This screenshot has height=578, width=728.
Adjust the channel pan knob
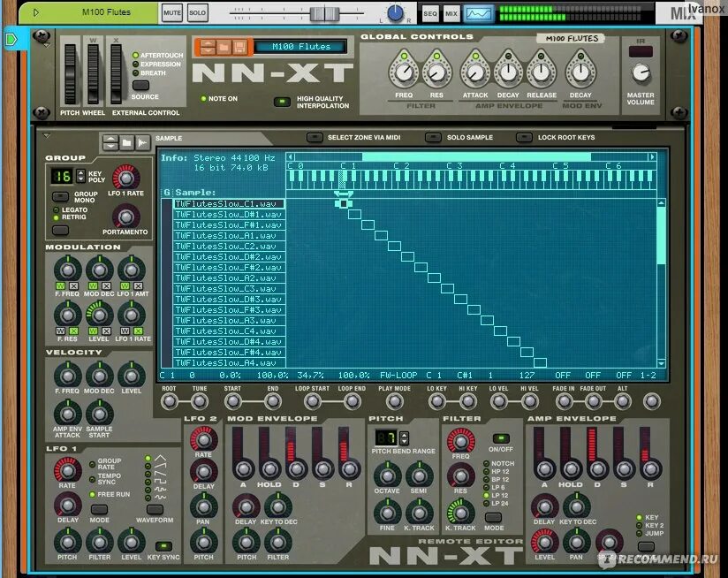[x=395, y=13]
